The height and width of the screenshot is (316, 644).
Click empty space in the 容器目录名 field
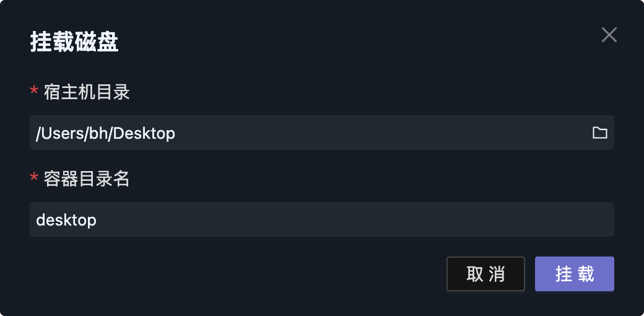coord(372,219)
